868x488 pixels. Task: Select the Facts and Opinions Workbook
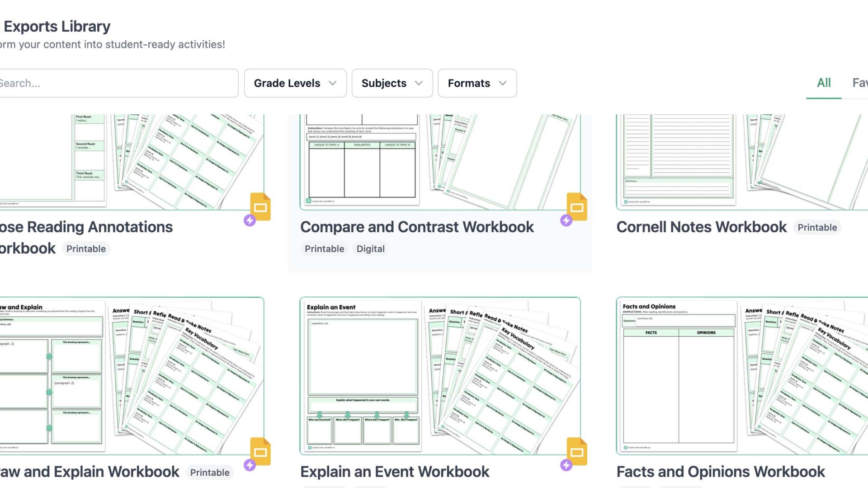(720, 471)
